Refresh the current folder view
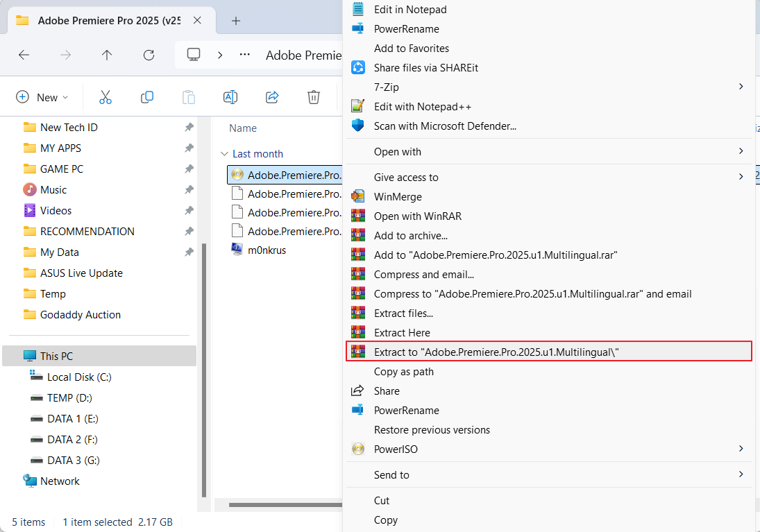Screen dimensions: 760x532 (149, 55)
